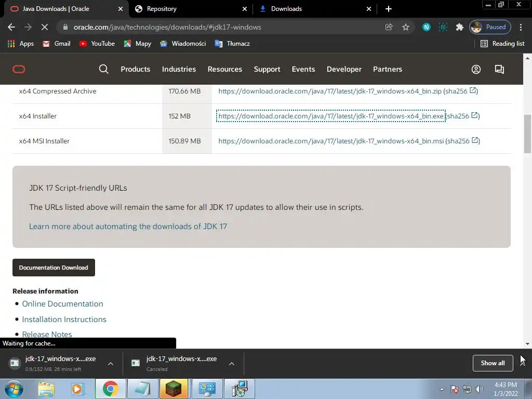The image size is (532, 399).
Task: Open the dashed-outline N extension icon
Action: (443, 27)
